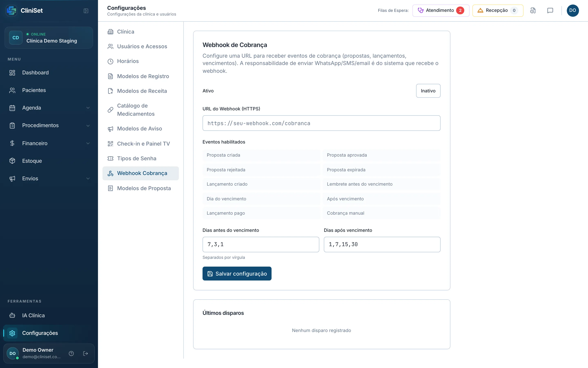Enable the Proposta expirada event

381,170
